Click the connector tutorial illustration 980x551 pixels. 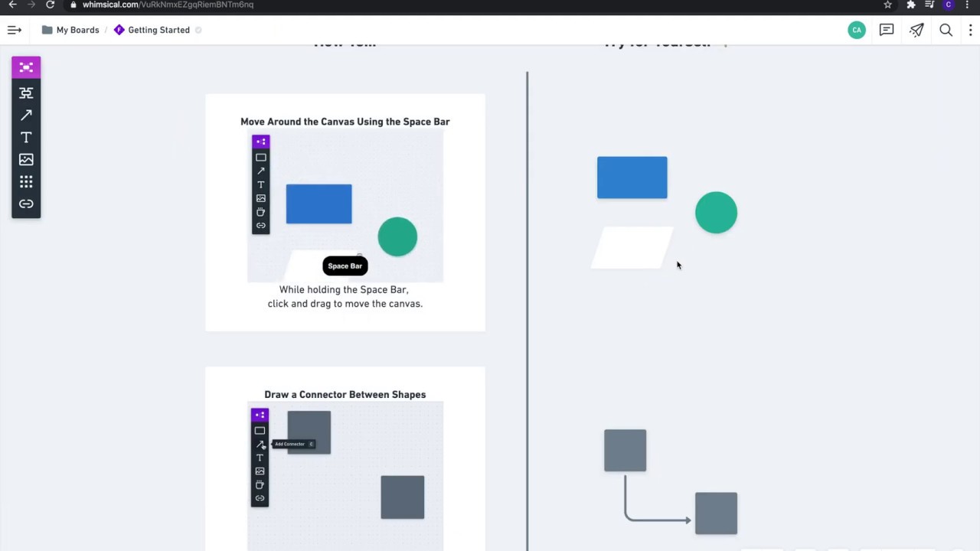coord(345,478)
